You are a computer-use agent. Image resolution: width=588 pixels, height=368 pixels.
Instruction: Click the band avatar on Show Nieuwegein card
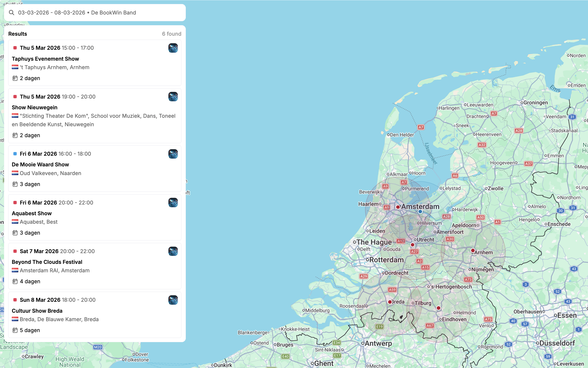coord(173,97)
